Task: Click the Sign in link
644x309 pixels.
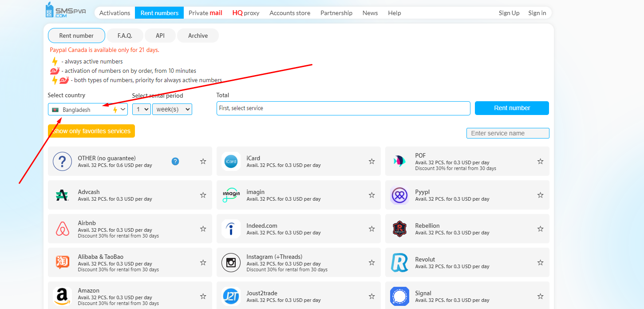Action: pos(537,13)
